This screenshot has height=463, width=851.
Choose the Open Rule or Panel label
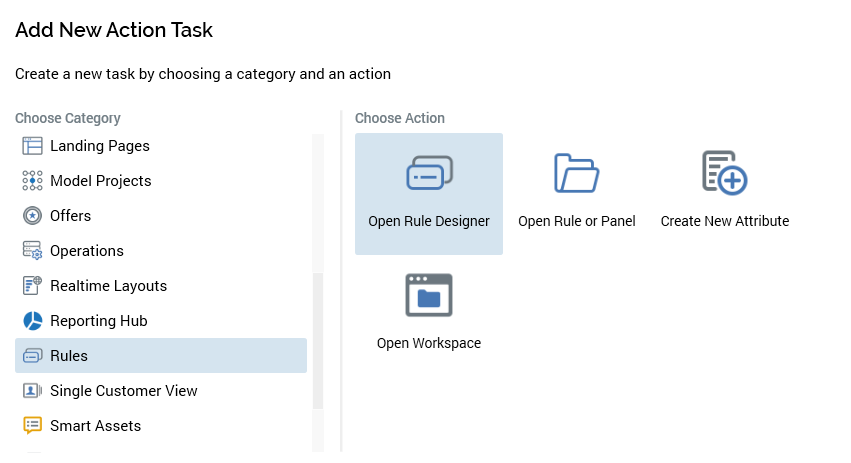click(576, 221)
